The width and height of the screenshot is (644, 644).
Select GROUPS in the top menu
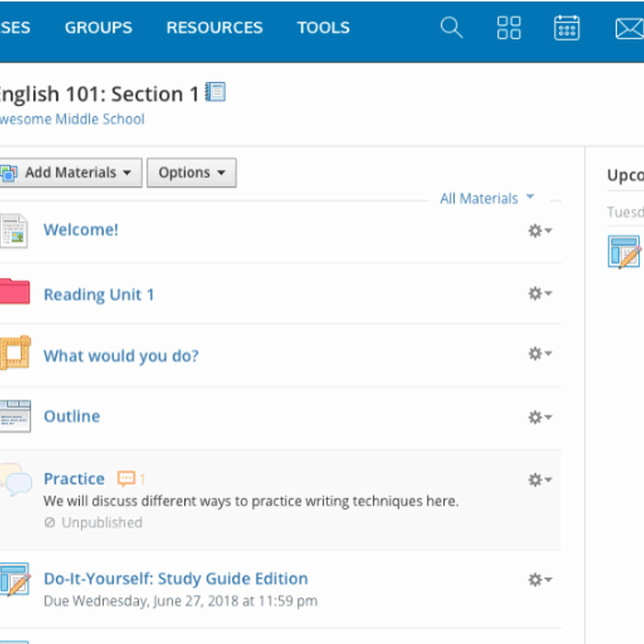[x=98, y=27]
